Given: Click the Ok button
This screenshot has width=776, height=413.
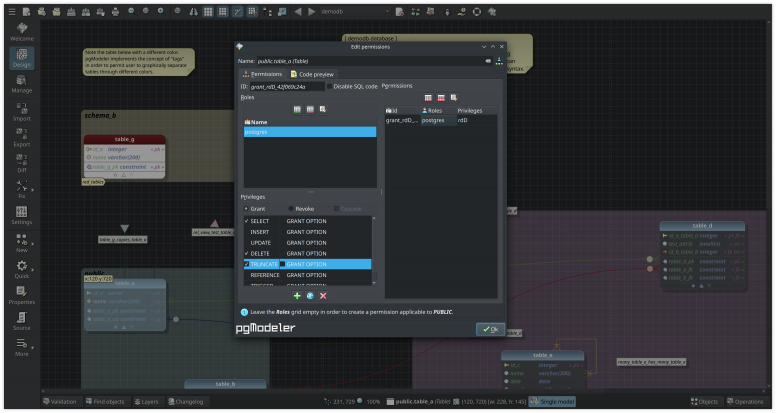Looking at the screenshot, I should click(490, 329).
